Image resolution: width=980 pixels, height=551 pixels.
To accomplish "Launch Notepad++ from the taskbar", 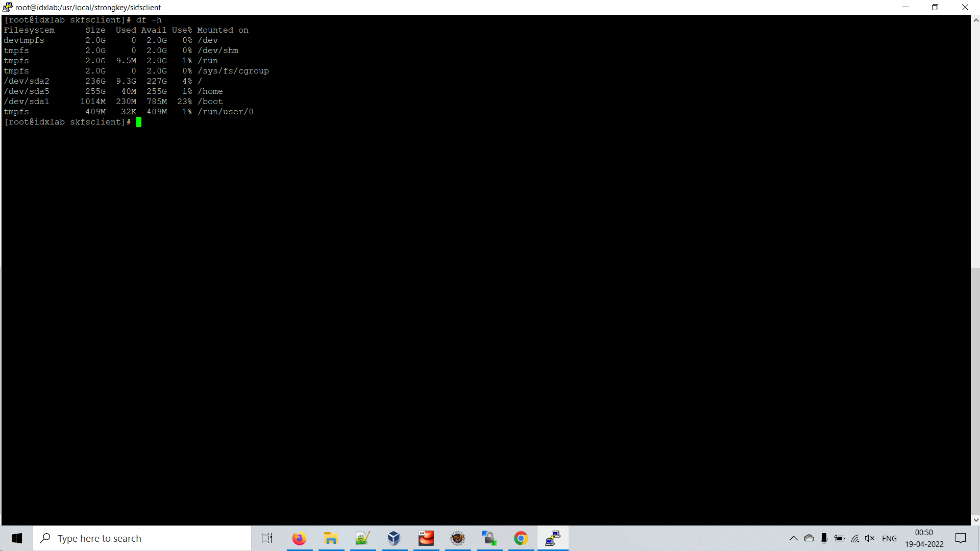I will point(362,538).
